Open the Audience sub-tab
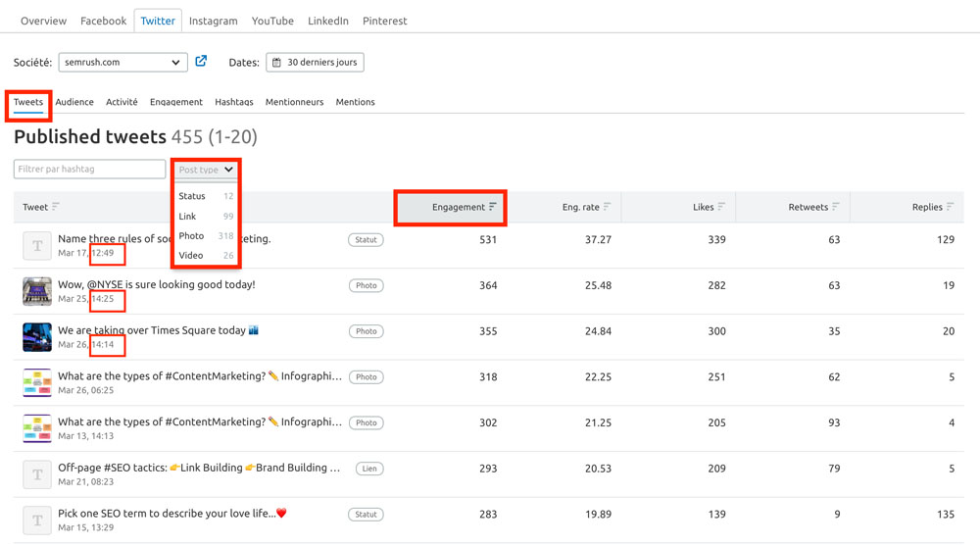980x545 pixels. coord(74,102)
